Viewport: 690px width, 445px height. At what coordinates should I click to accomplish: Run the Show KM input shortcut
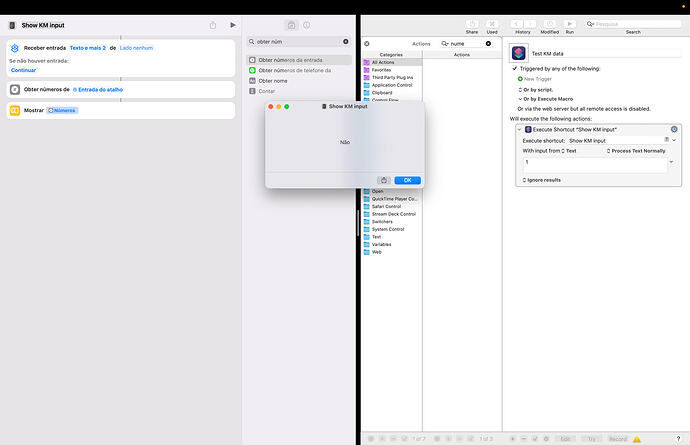233,25
